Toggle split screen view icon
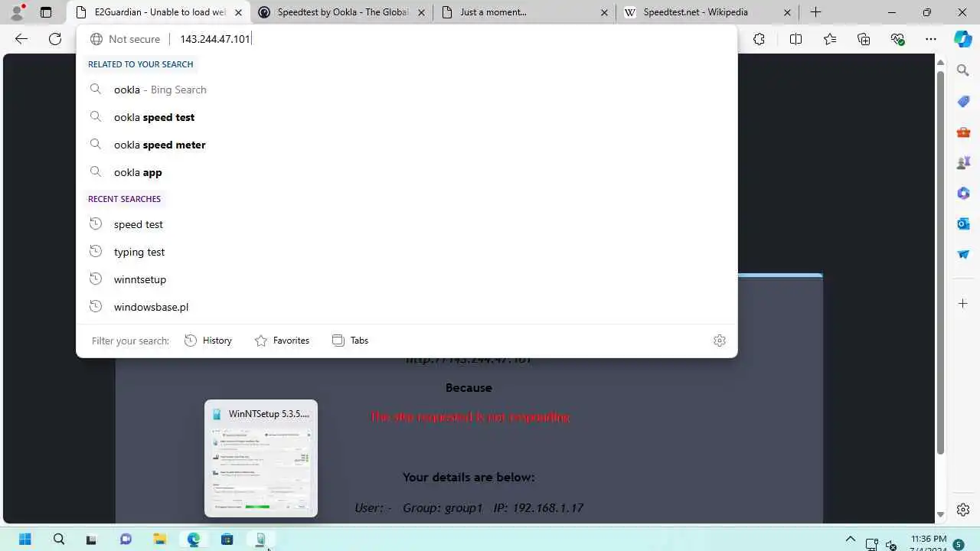The width and height of the screenshot is (980, 551). point(795,39)
